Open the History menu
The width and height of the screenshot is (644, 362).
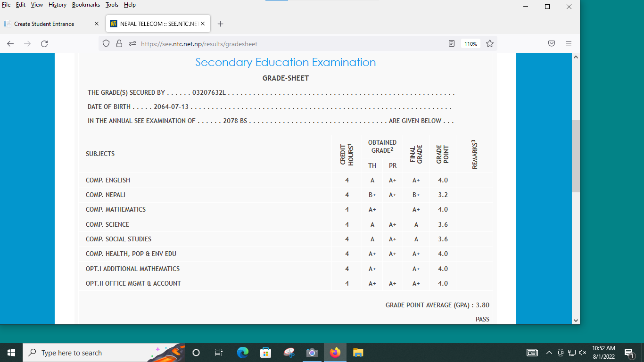(x=57, y=5)
